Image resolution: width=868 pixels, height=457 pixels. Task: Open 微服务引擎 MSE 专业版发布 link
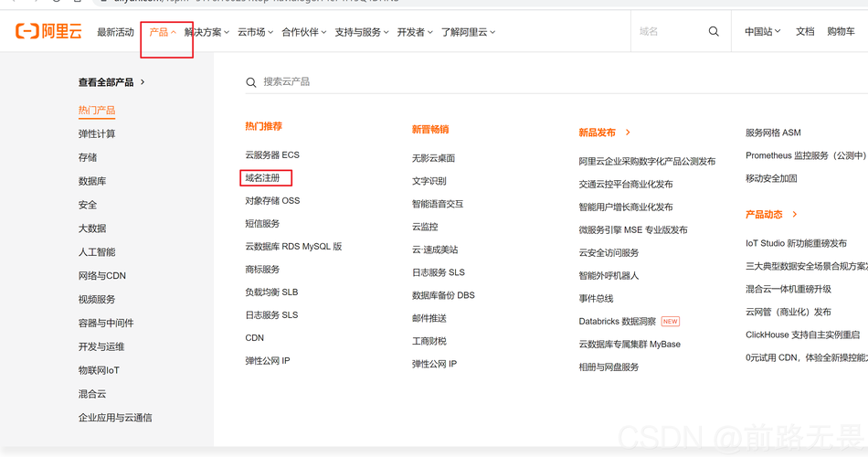pos(633,230)
